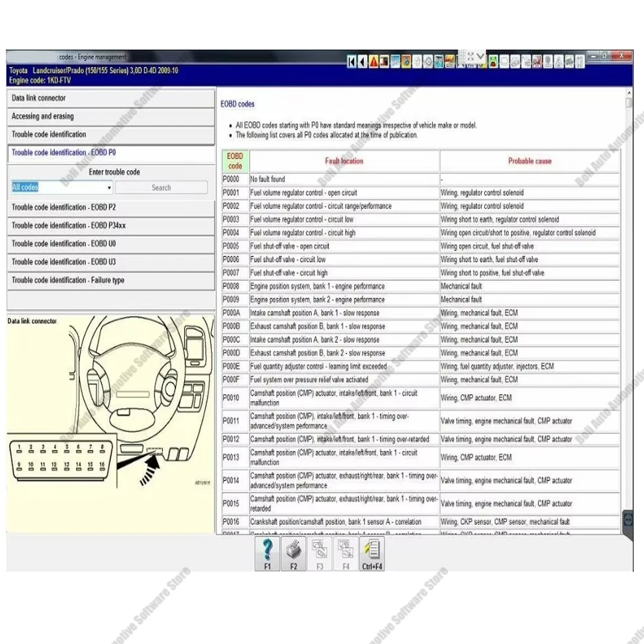
Task: Close the page using the Ctrl+F4 button
Action: tap(372, 554)
